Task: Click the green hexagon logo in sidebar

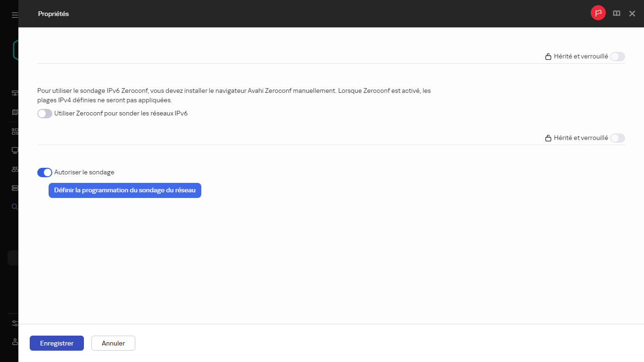Action: (x=15, y=50)
